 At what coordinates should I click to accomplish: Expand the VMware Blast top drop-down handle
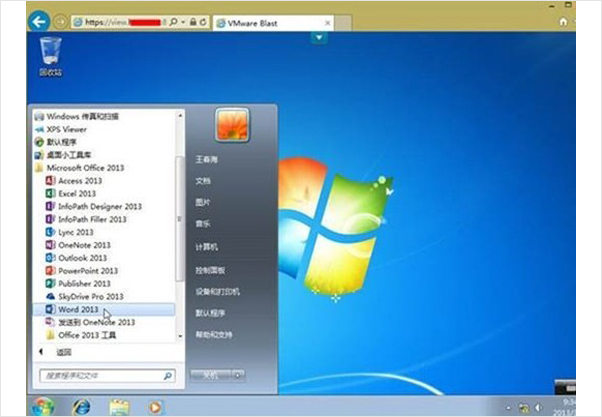pyautogui.click(x=319, y=38)
